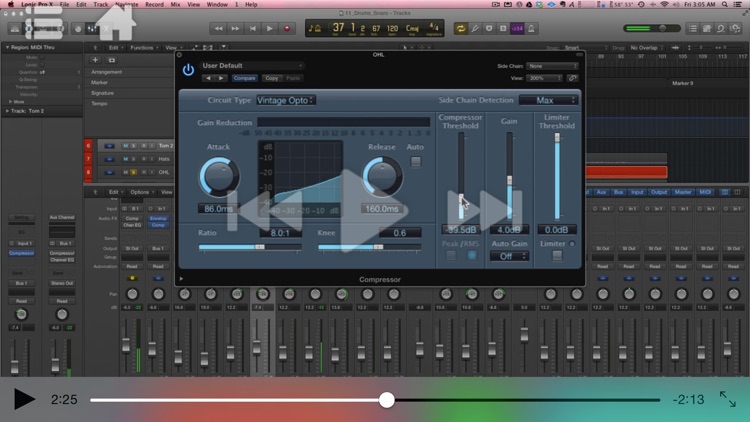Click the plugin Compare button
This screenshot has height=422, width=750.
click(x=244, y=78)
